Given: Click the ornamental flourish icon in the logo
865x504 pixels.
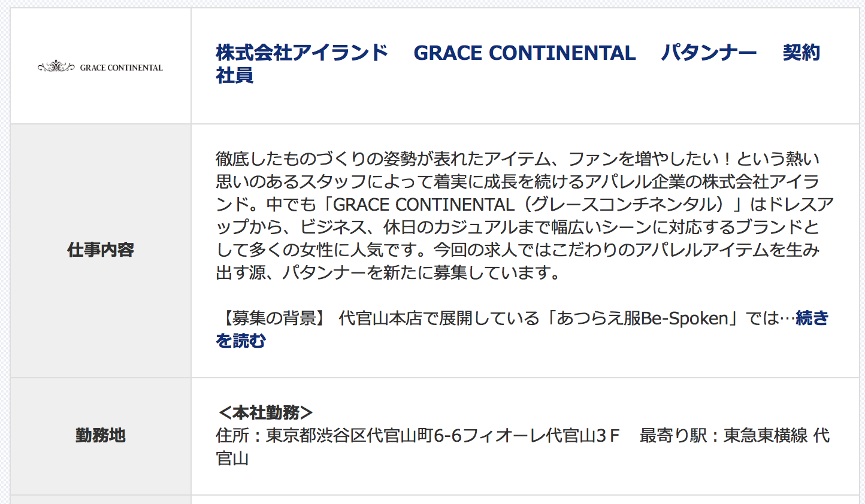Looking at the screenshot, I should pyautogui.click(x=56, y=67).
